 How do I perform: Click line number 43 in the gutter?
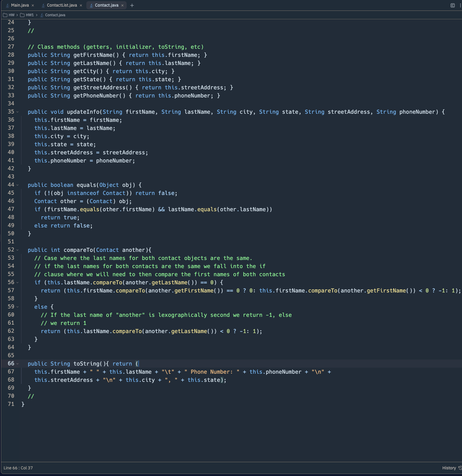[11, 177]
